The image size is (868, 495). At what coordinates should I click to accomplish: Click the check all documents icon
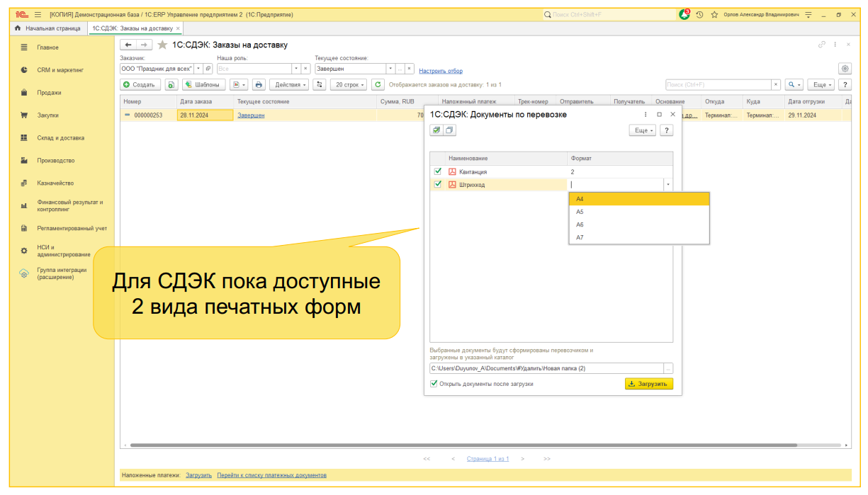point(436,130)
